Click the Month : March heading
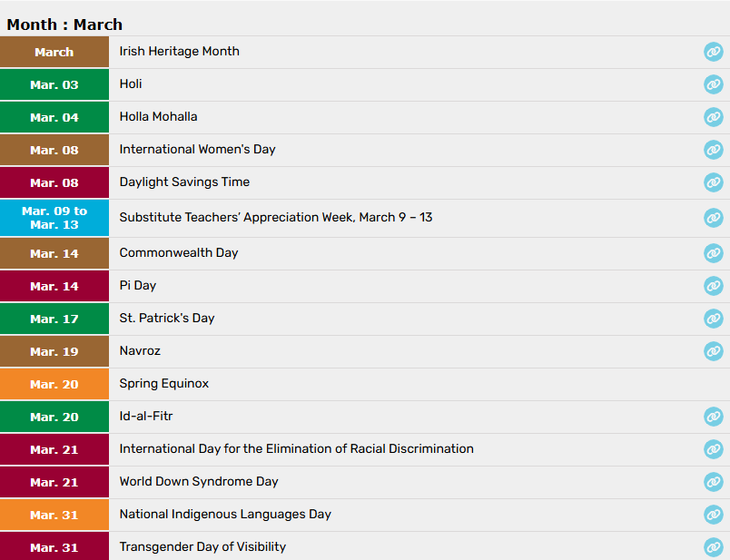Image resolution: width=730 pixels, height=560 pixels. coord(64,25)
